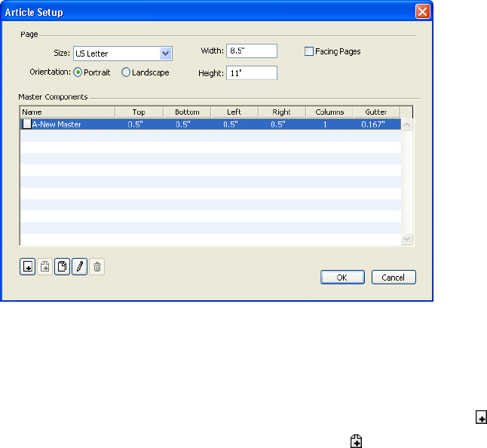Click the Bottom column header
Screen dimensions: 487x448
(x=187, y=112)
